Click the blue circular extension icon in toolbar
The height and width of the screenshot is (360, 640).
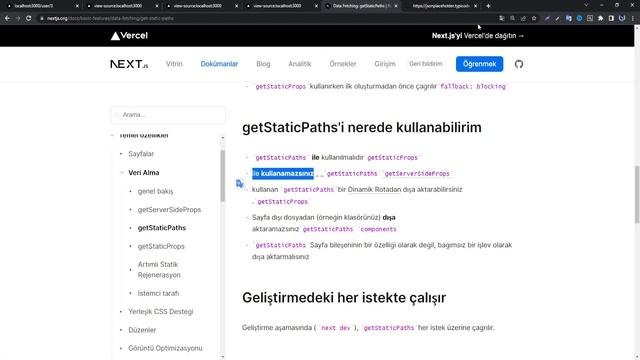tap(579, 18)
